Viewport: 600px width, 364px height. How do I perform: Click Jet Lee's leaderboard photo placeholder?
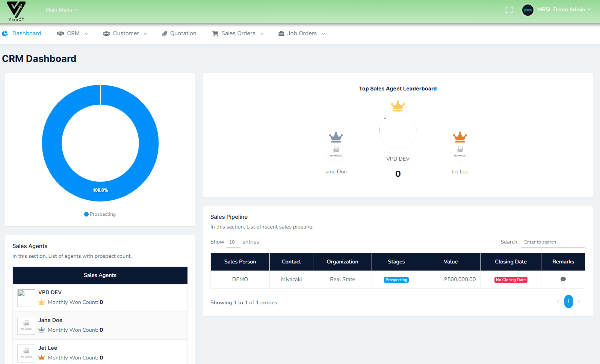click(460, 152)
